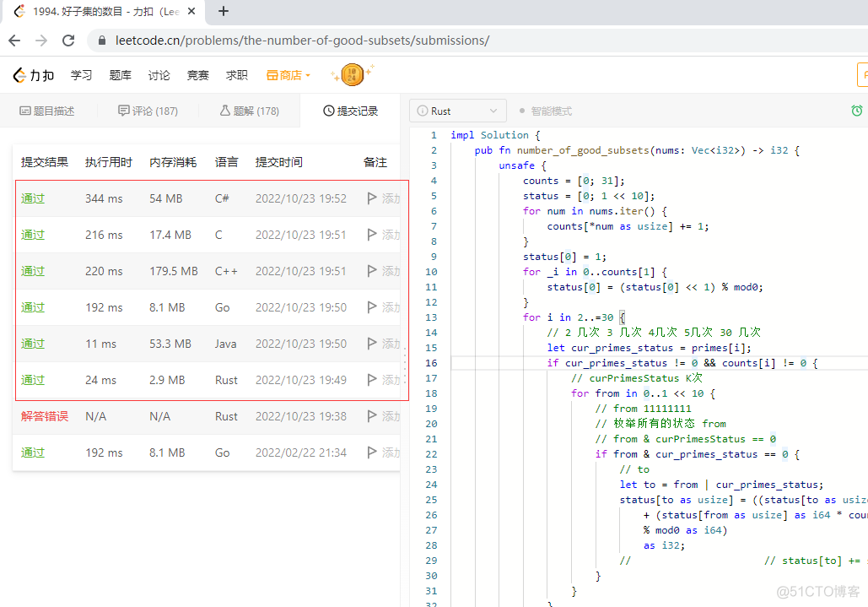Click flag note icon for C 17.4 MB row

(x=372, y=235)
